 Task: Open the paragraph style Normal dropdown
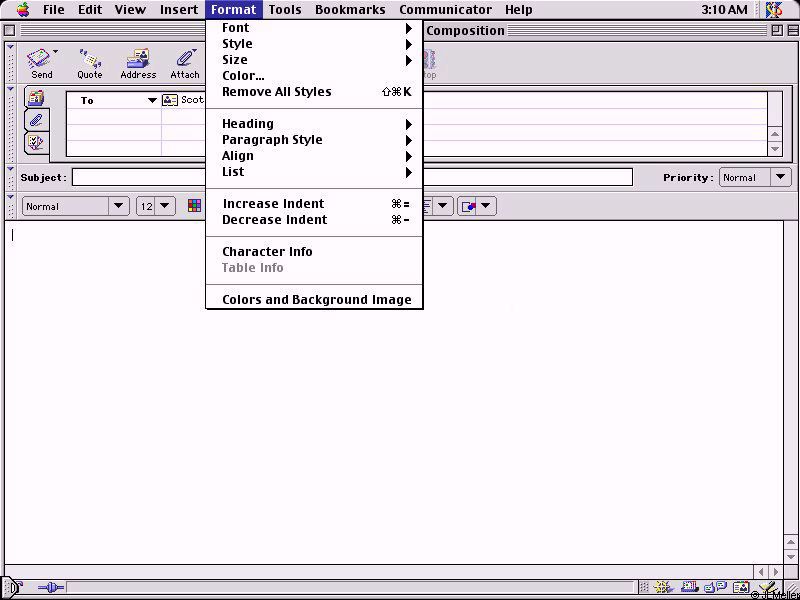coord(76,206)
